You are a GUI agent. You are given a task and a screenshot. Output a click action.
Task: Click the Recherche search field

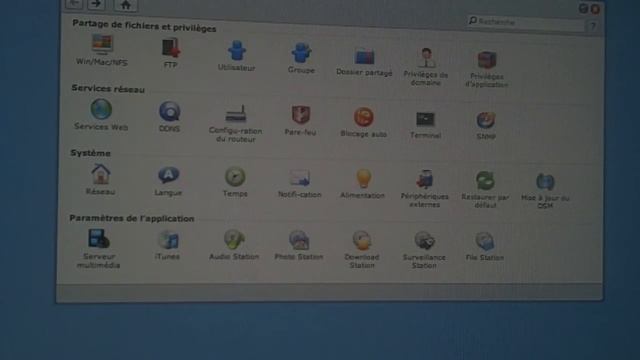click(x=526, y=22)
